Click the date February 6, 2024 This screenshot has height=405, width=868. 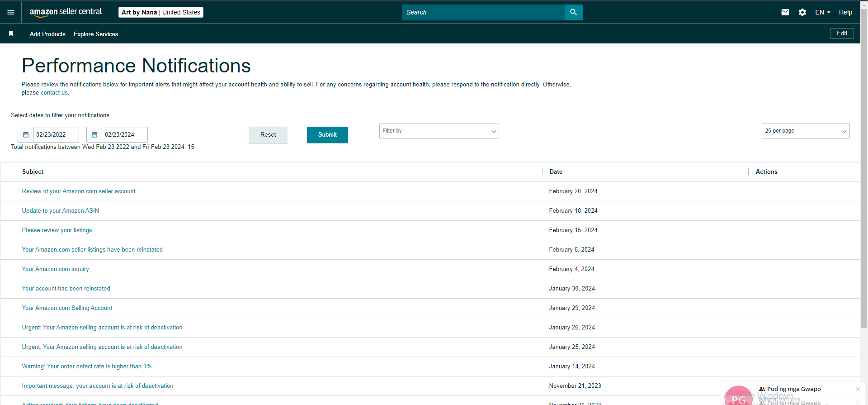click(x=571, y=250)
